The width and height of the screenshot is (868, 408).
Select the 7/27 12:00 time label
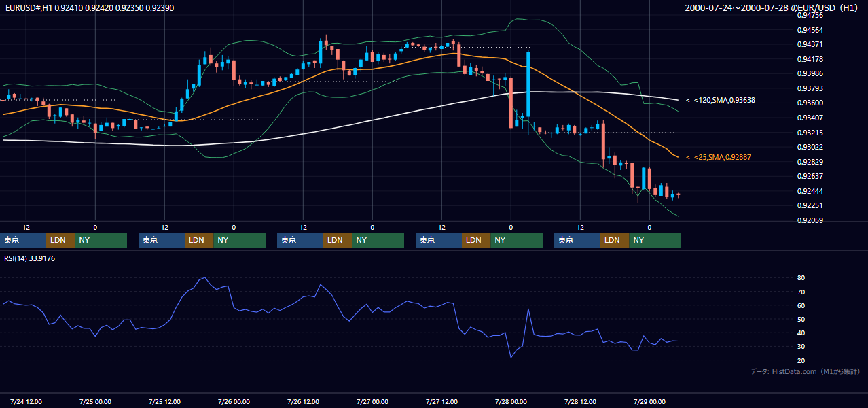coord(441,402)
